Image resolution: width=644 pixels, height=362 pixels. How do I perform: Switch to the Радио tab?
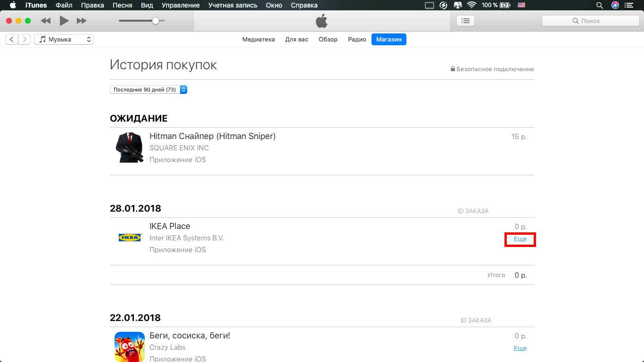357,40
